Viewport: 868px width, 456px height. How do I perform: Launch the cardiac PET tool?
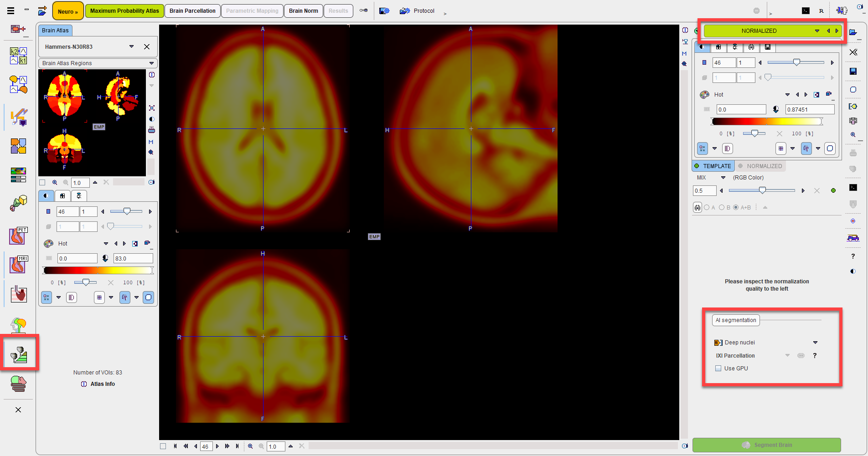pyautogui.click(x=18, y=236)
